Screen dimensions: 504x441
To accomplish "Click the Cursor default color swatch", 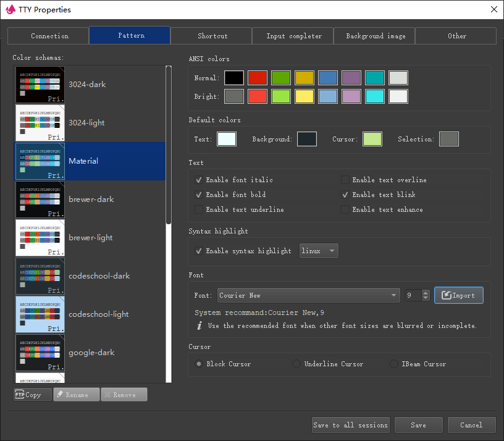I will click(372, 139).
